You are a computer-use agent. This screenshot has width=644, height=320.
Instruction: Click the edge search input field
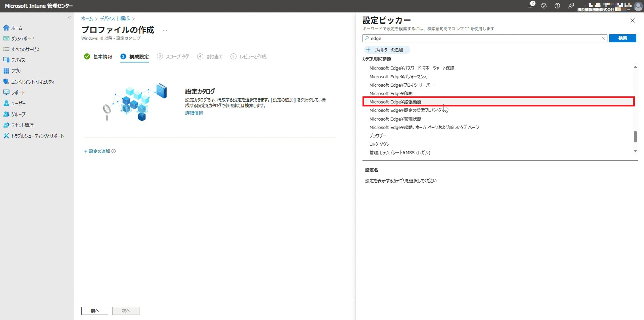coord(483,38)
